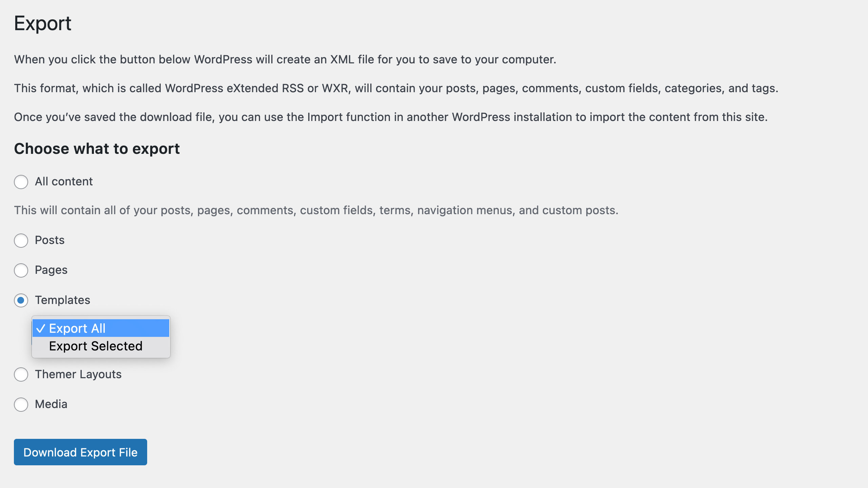Select the All content radio button
This screenshot has width=868, height=488.
pyautogui.click(x=21, y=182)
